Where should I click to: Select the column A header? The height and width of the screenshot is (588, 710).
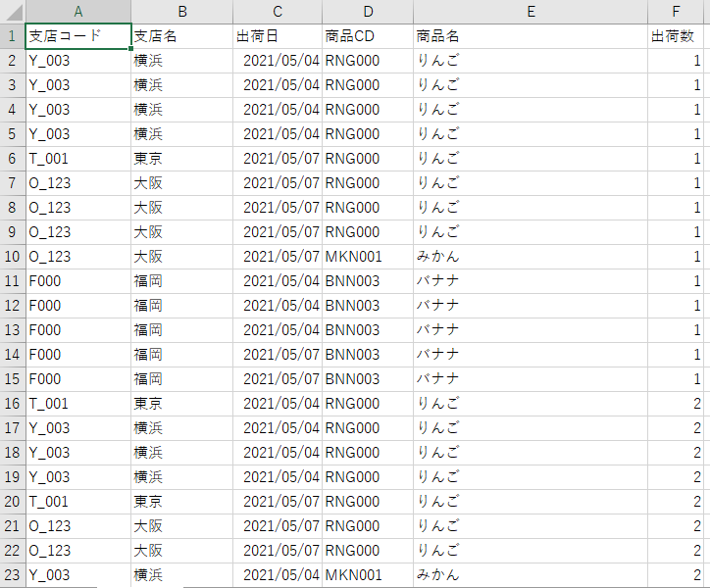pyautogui.click(x=78, y=12)
